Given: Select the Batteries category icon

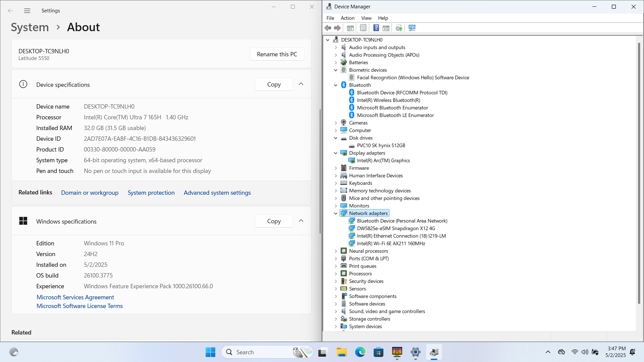Looking at the screenshot, I should 343,62.
